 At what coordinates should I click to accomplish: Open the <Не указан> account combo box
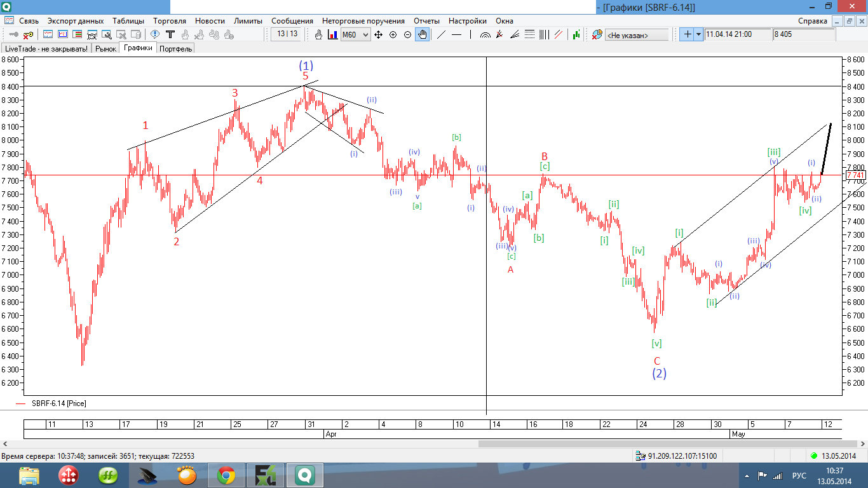637,35
